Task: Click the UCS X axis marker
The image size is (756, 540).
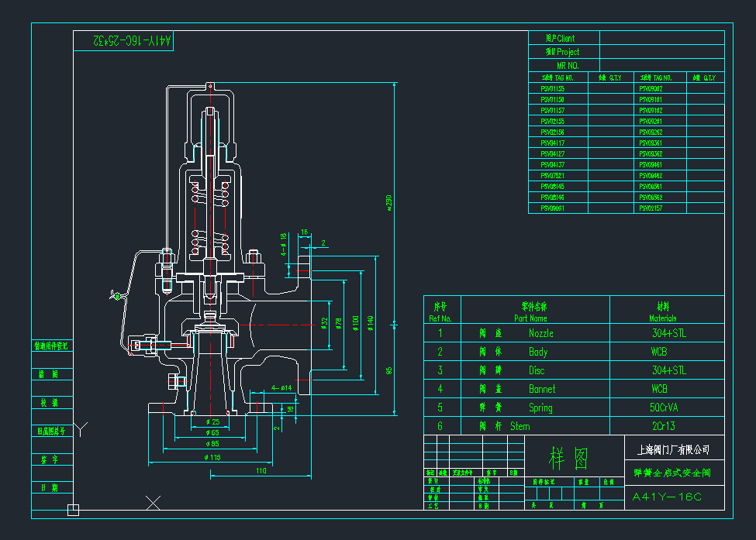Action: tap(154, 504)
